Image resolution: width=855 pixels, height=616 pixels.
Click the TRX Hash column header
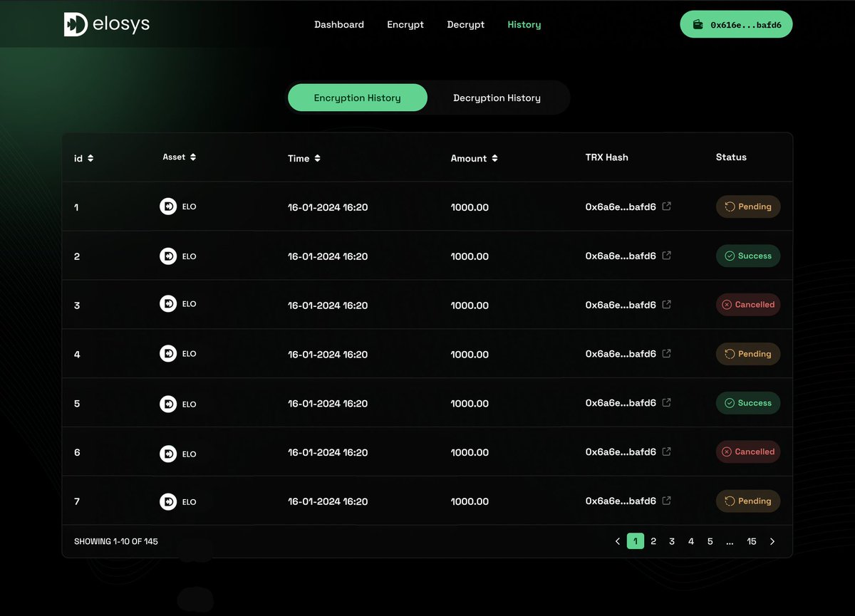point(607,157)
